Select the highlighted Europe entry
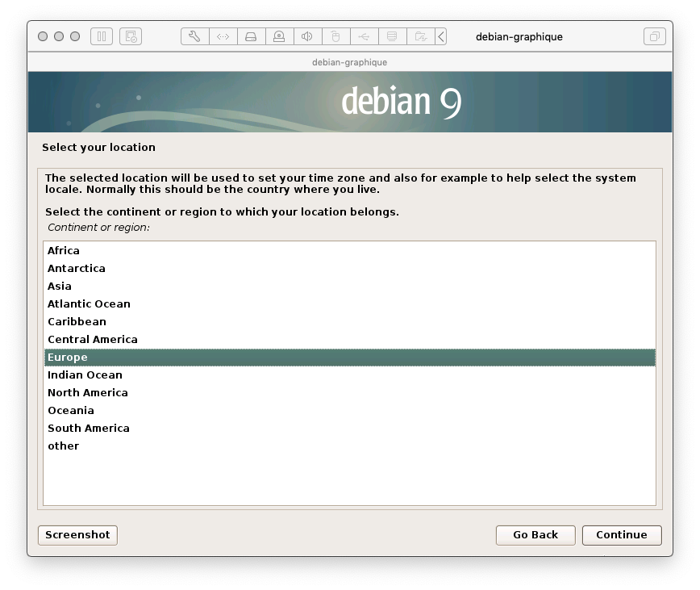The image size is (700, 590). 349,358
